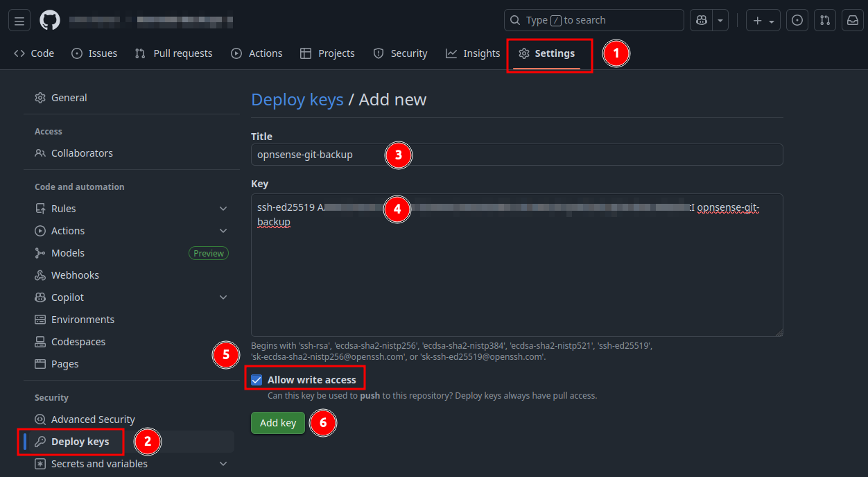
Task: Expand the Rules sidebar section
Action: 223,208
